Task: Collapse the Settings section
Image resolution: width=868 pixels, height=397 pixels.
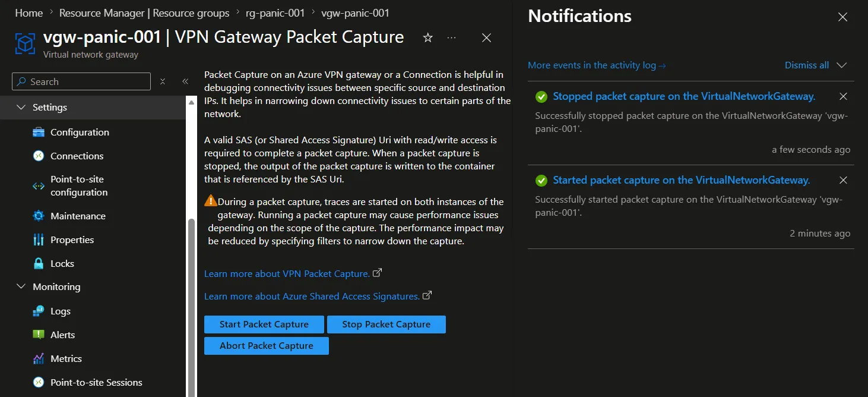Action: 21,107
